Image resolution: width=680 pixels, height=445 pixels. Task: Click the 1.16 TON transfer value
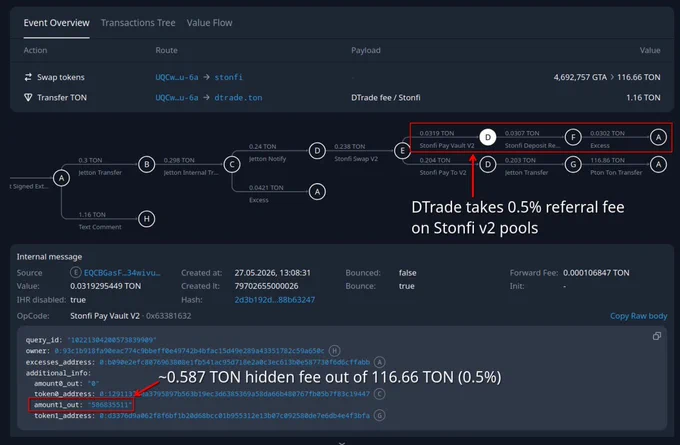[x=643, y=98]
